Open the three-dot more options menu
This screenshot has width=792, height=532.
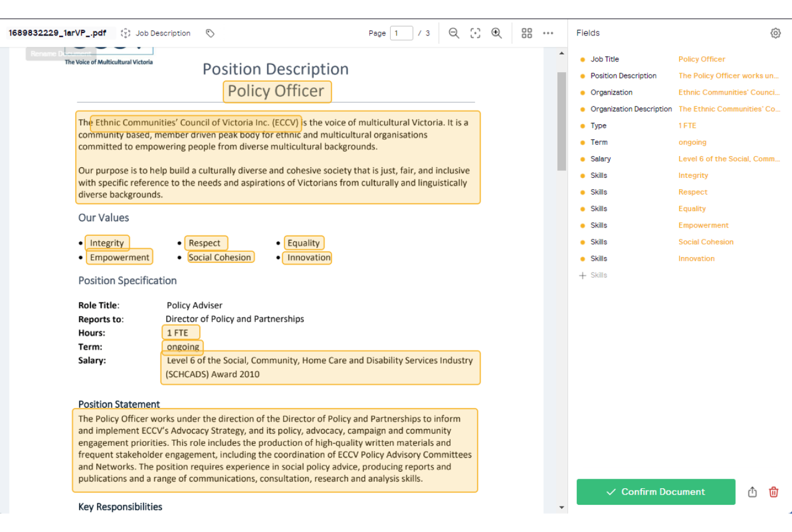point(548,33)
